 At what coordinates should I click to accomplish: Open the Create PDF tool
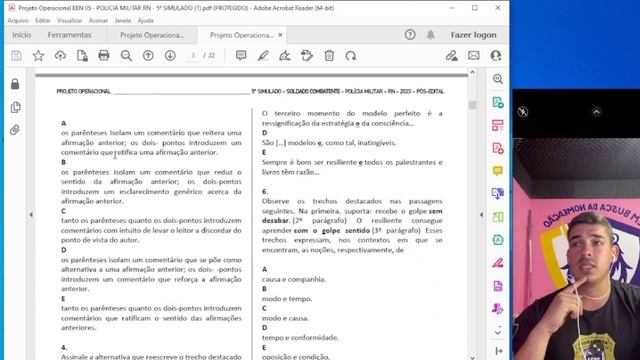point(498,148)
